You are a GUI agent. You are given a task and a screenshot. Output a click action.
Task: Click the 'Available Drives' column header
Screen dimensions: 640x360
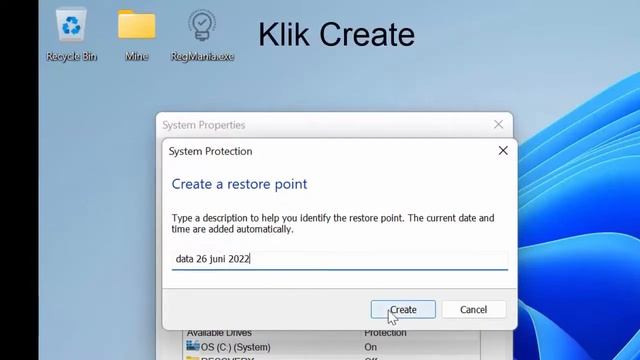click(x=219, y=333)
